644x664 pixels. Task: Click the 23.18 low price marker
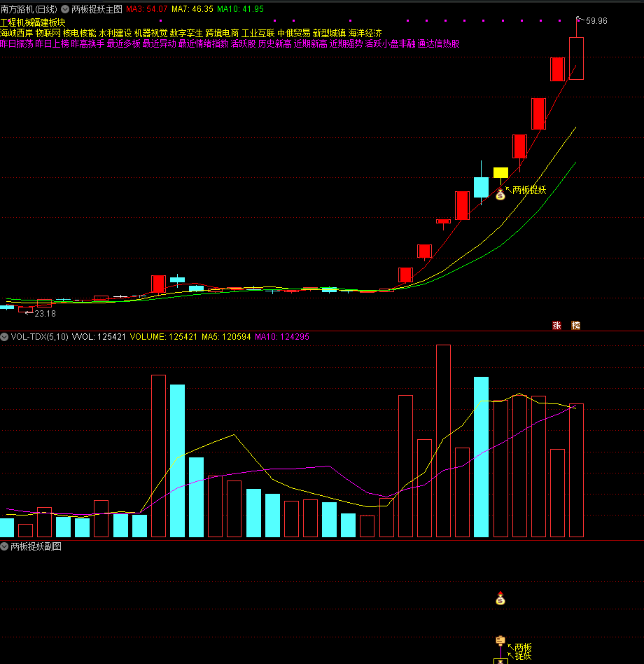coord(45,313)
